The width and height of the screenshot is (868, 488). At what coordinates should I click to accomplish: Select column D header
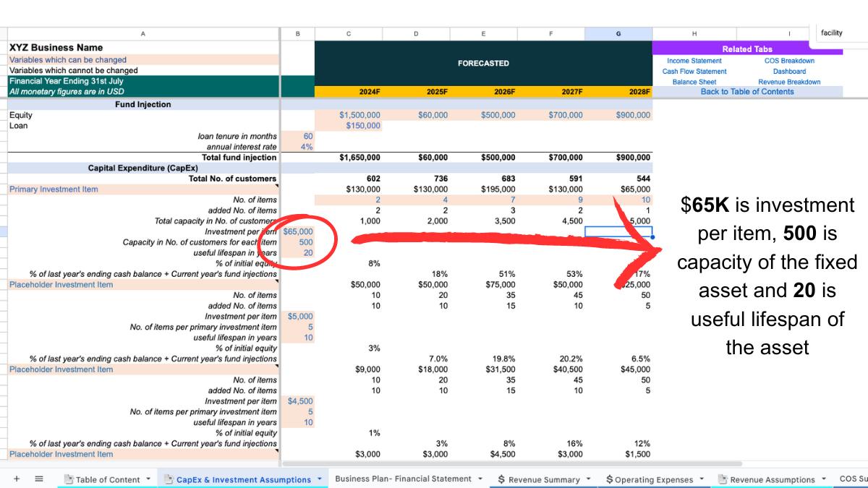(x=416, y=33)
